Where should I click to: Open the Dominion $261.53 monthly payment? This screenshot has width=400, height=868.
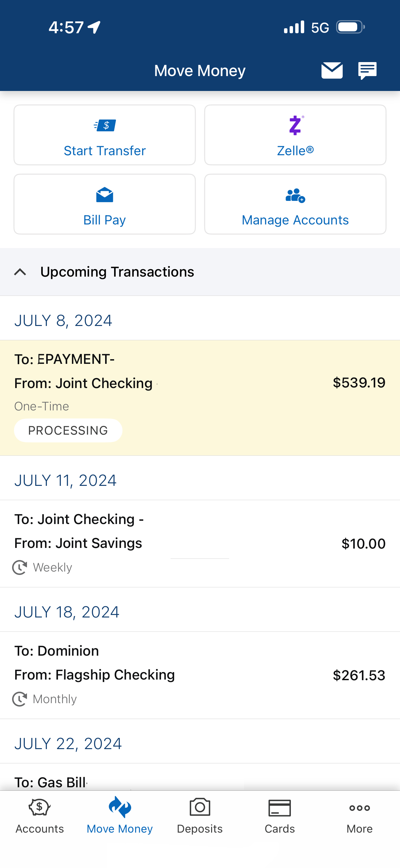200,675
